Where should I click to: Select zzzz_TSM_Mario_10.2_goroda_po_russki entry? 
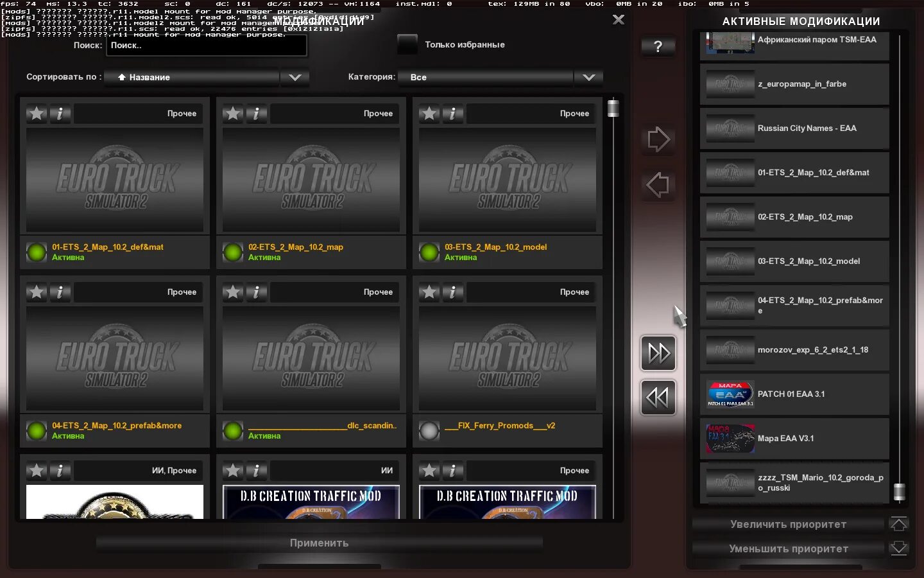pos(794,483)
